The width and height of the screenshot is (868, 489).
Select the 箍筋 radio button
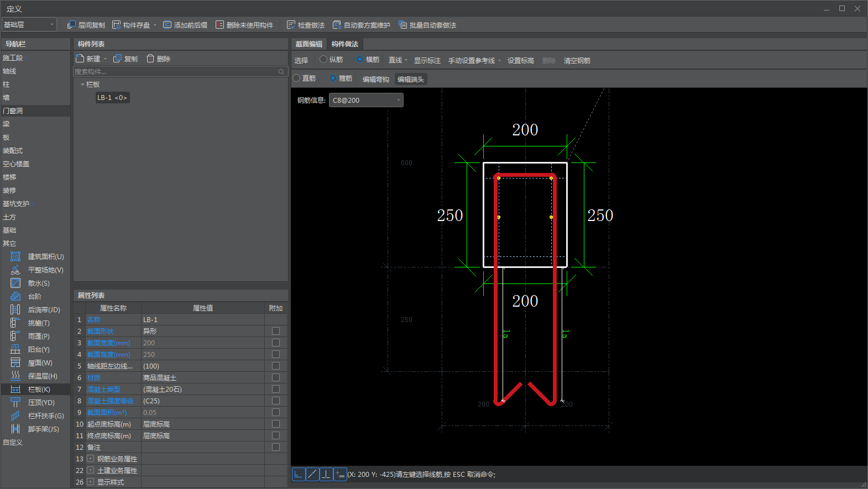click(333, 78)
